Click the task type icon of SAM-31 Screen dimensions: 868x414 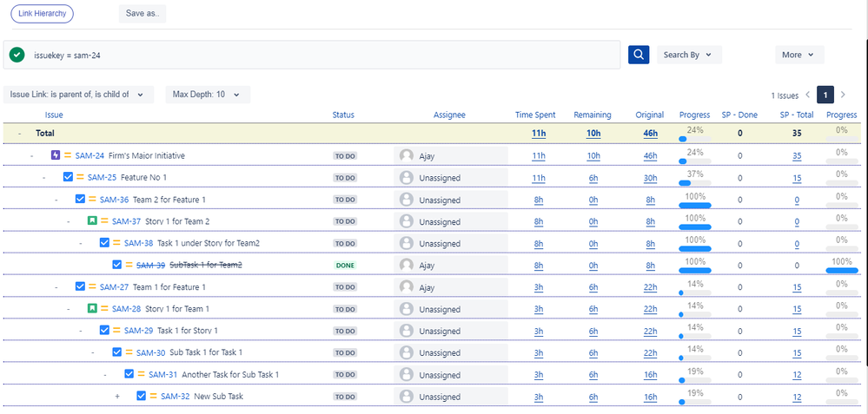click(x=129, y=374)
